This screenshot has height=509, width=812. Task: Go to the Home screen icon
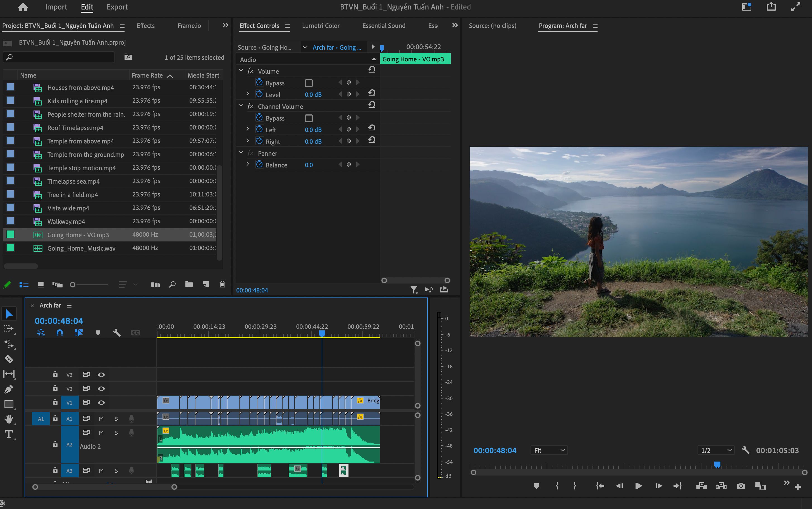[x=23, y=7]
